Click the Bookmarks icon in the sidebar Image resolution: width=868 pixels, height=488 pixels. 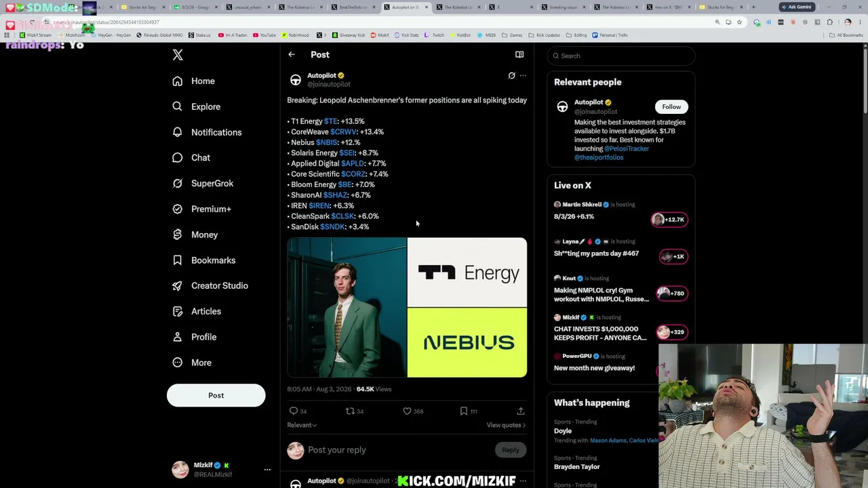tap(178, 260)
